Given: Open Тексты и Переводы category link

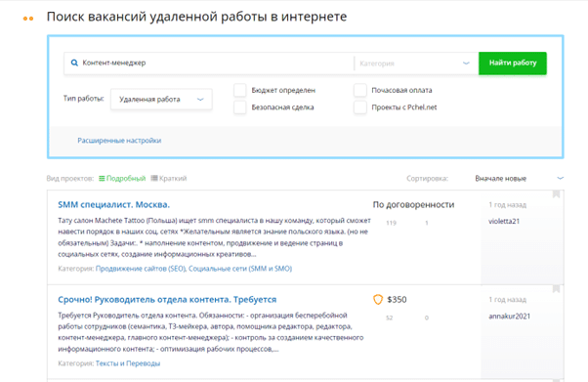Looking at the screenshot, I should click(x=128, y=363).
